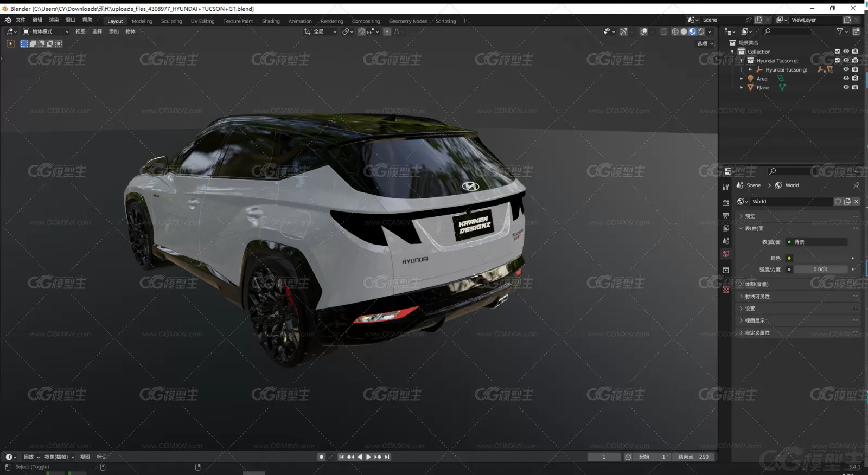Image resolution: width=868 pixels, height=475 pixels.
Task: Toggle proportional editing icon in viewport header
Action: coord(387,31)
